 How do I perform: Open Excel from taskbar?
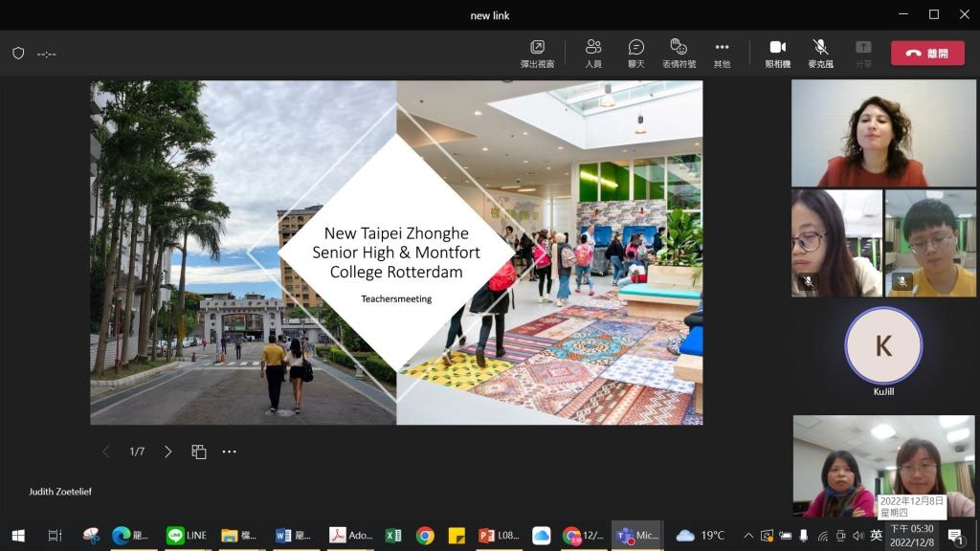[393, 536]
